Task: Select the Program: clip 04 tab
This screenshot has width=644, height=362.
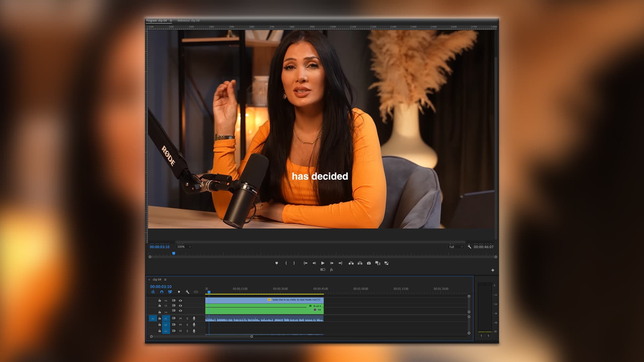Action: click(x=156, y=21)
